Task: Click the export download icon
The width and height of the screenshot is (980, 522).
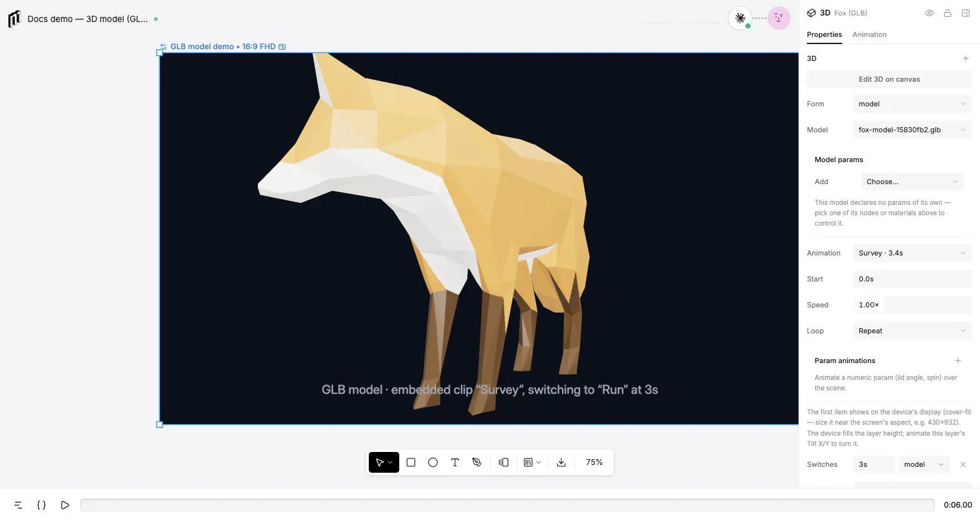Action: click(x=561, y=462)
